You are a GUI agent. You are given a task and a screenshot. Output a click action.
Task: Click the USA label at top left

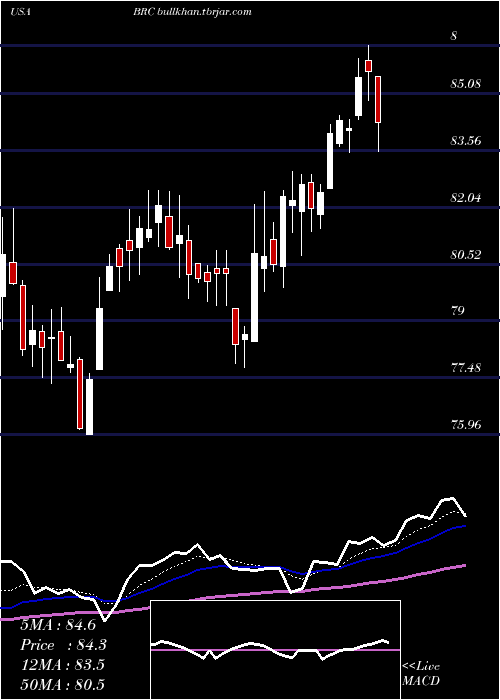[x=20, y=12]
